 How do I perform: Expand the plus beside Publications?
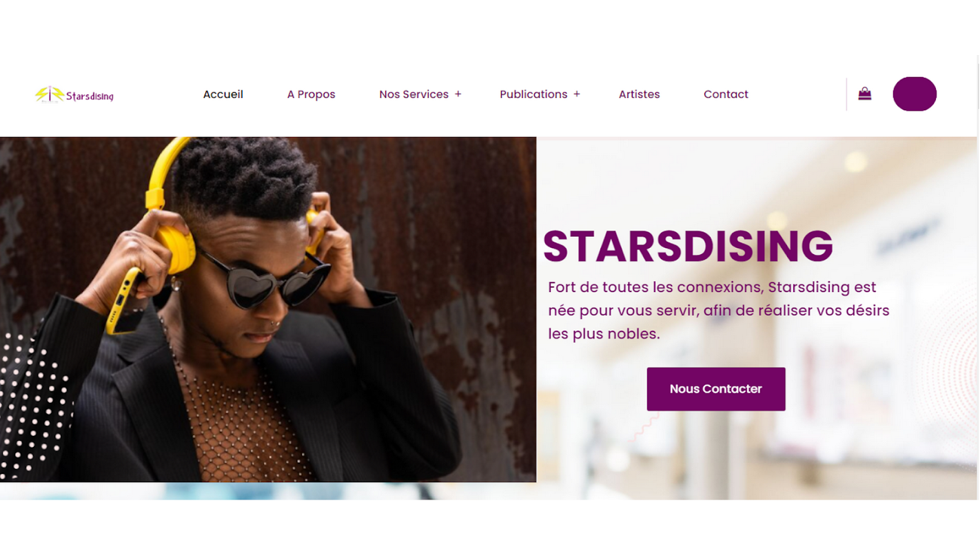tap(577, 94)
